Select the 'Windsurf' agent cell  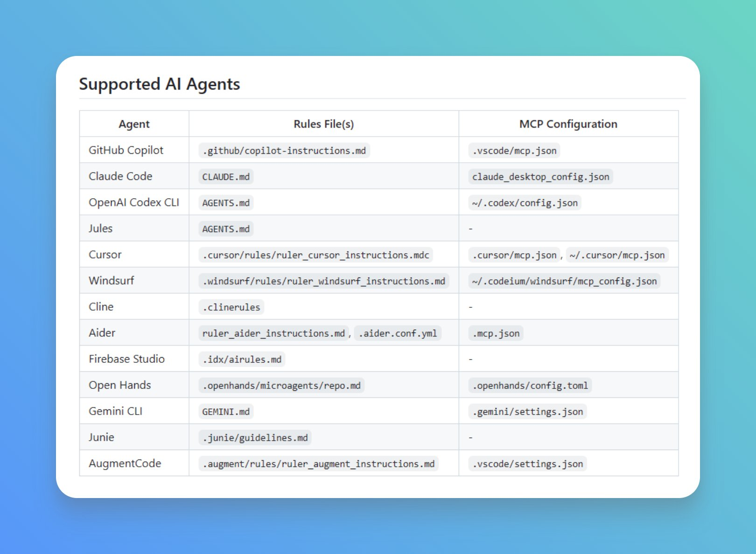tap(134, 281)
